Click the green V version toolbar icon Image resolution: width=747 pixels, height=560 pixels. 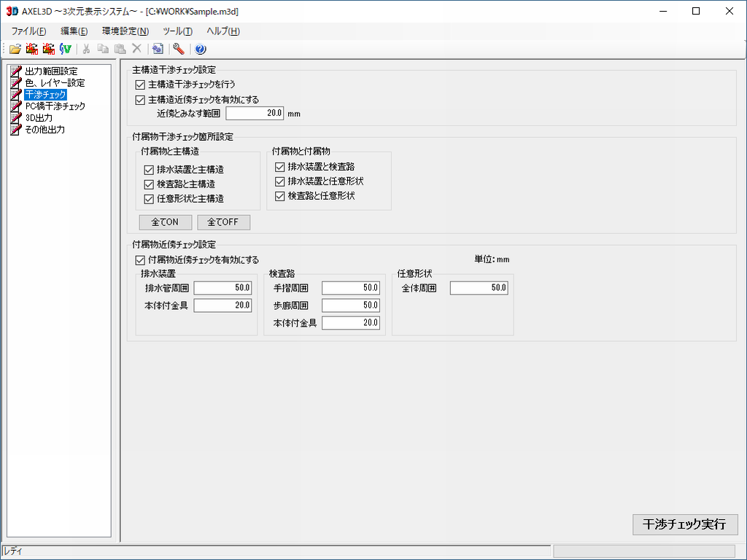[66, 49]
